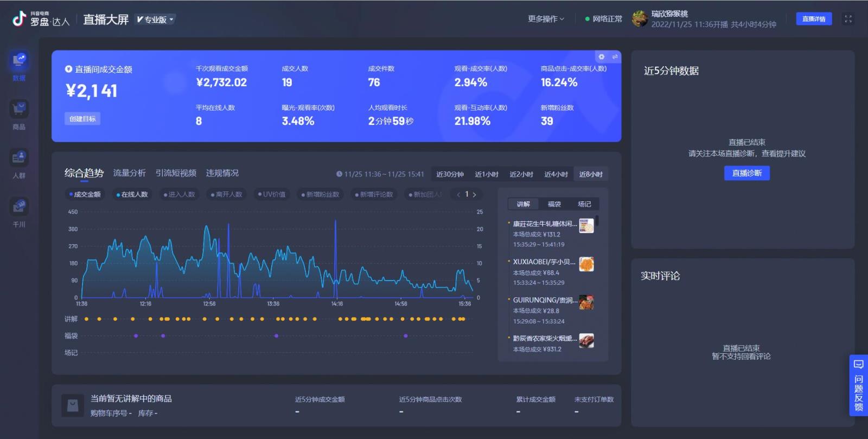Click the gear settings icon on metrics card
The height and width of the screenshot is (439, 868).
pos(601,57)
